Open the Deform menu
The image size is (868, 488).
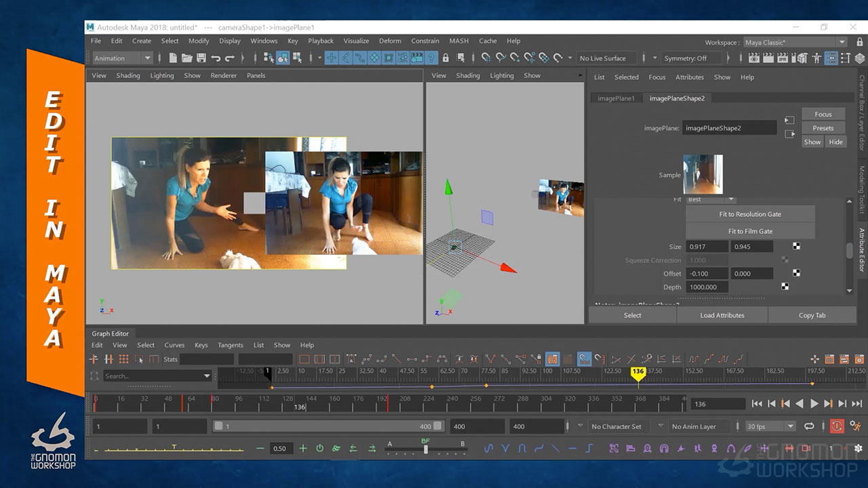click(x=390, y=41)
